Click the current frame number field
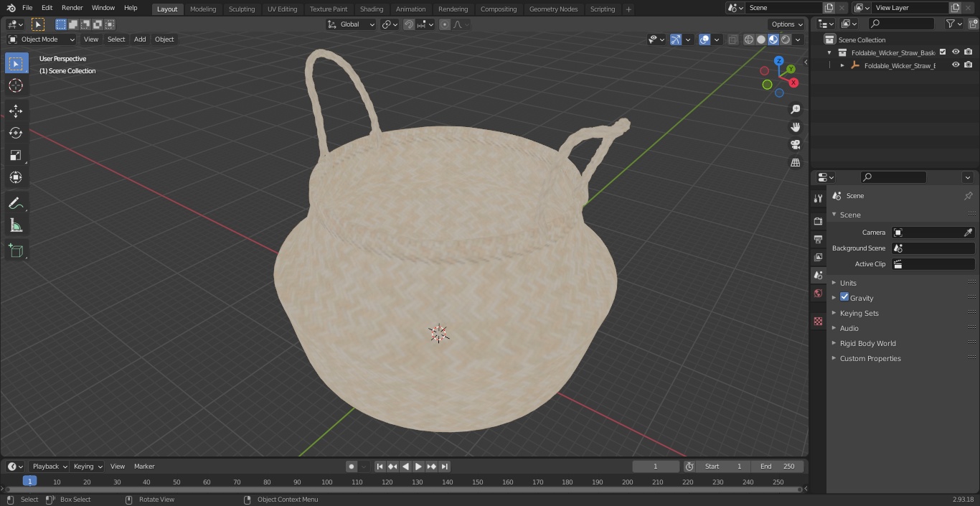This screenshot has width=980, height=506. coord(655,467)
